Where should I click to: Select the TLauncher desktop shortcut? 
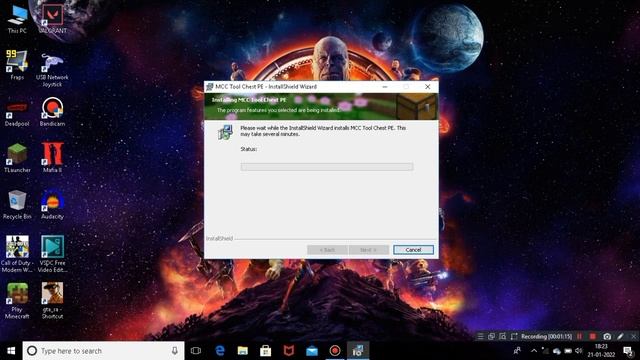17,158
